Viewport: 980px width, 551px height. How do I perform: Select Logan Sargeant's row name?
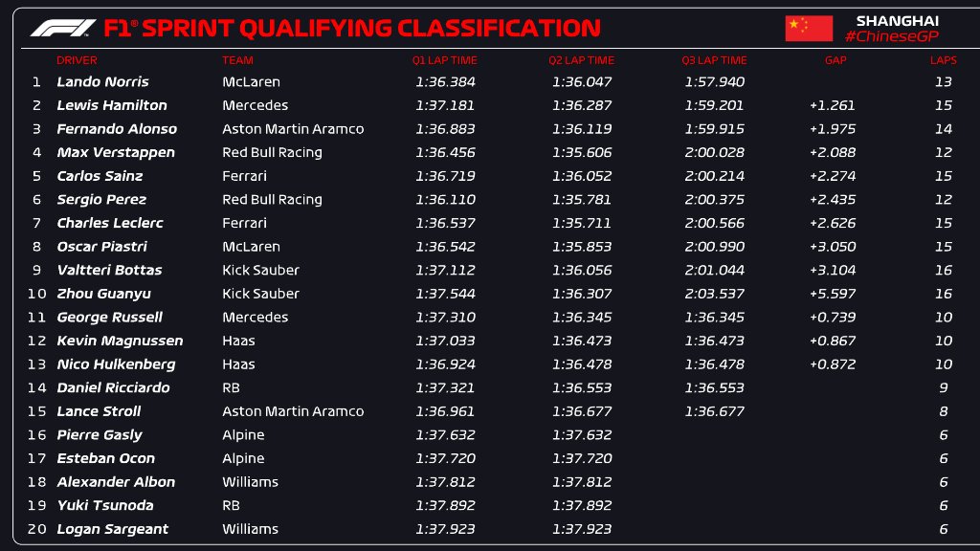[x=112, y=529]
